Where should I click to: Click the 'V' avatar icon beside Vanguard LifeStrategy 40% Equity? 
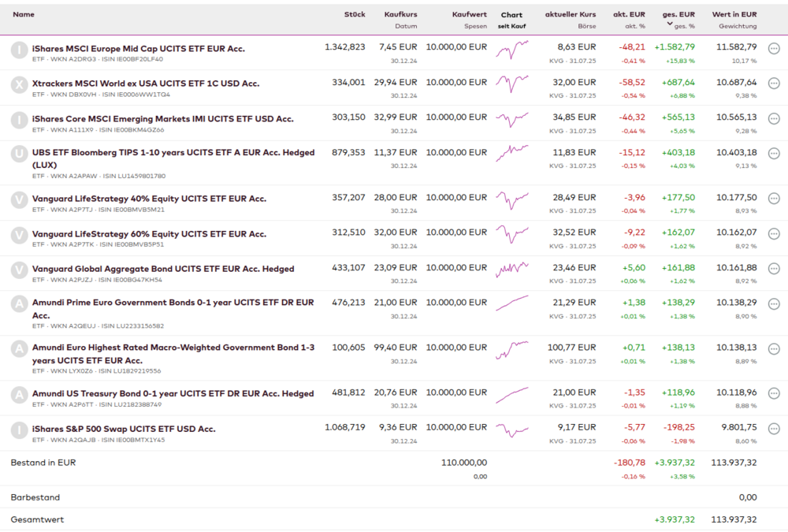point(19,199)
